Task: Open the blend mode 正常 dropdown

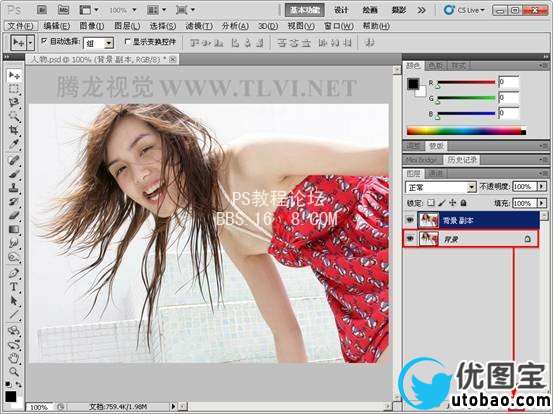Action: point(441,187)
